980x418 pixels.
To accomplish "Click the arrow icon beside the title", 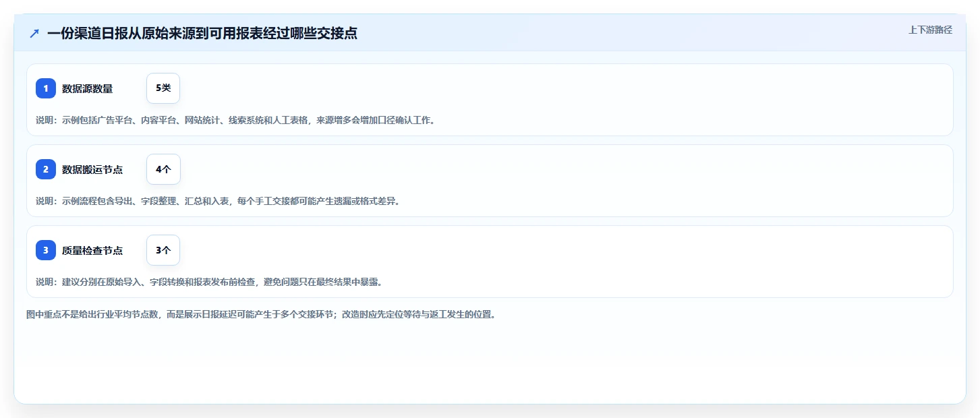I will (34, 33).
